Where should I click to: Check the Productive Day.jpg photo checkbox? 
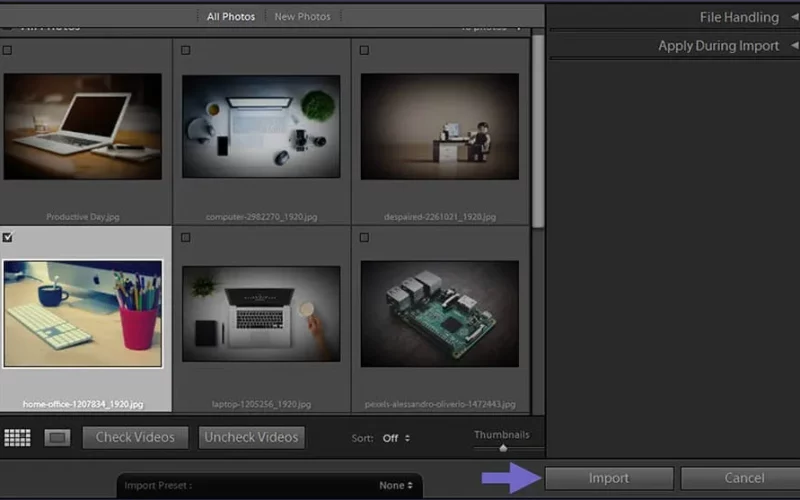coord(7,50)
